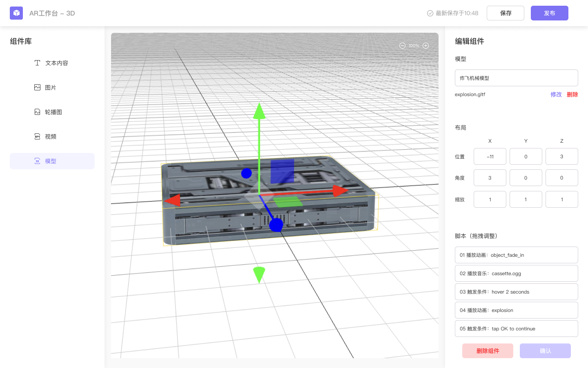The height and width of the screenshot is (368, 588).
Task: Click the 最新保存于10:48 status text
Action: coord(457,13)
